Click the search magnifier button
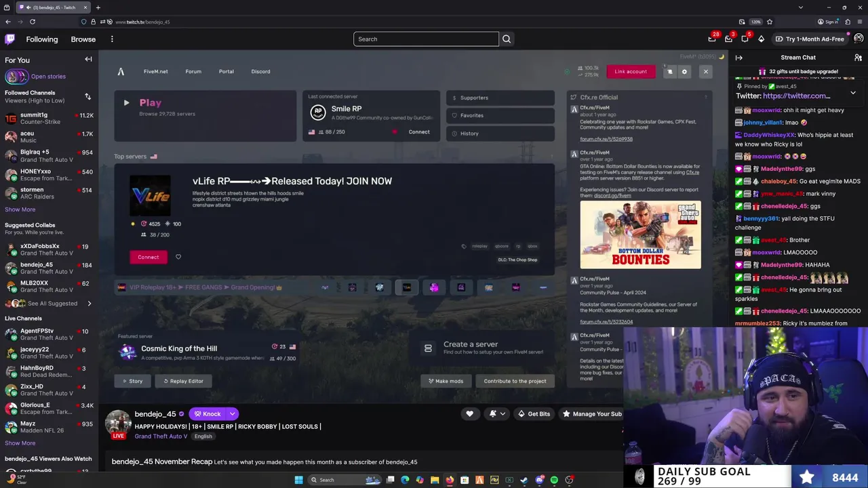The height and width of the screenshot is (488, 868). tap(507, 39)
